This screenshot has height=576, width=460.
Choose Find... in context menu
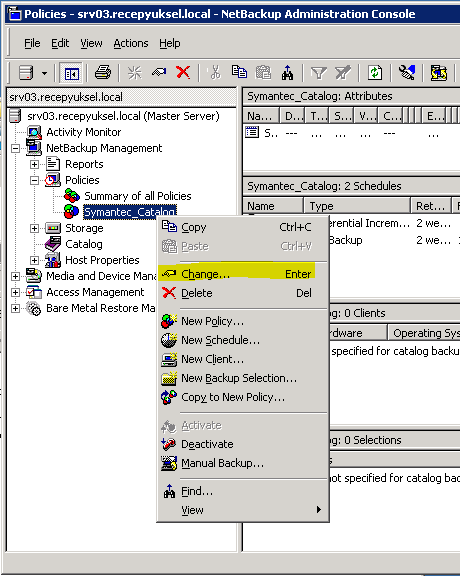pos(242,492)
